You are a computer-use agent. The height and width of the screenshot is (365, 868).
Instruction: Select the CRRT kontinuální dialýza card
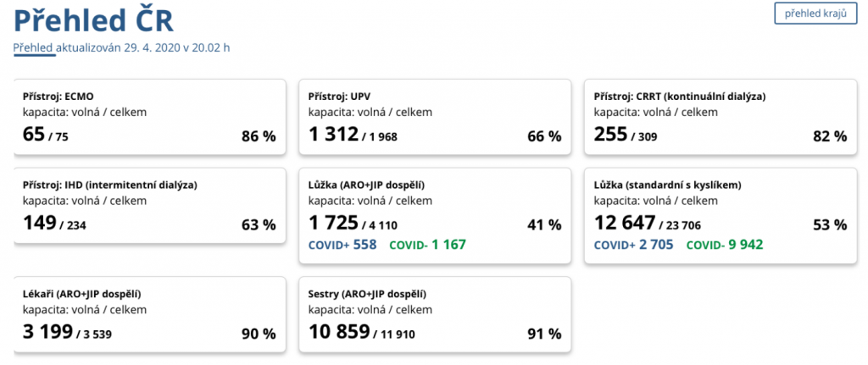[x=720, y=117]
